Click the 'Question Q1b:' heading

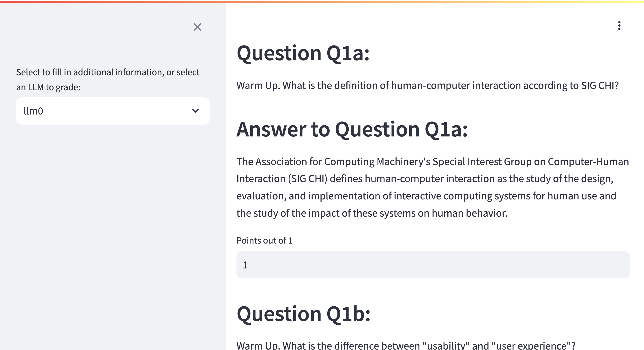click(303, 314)
